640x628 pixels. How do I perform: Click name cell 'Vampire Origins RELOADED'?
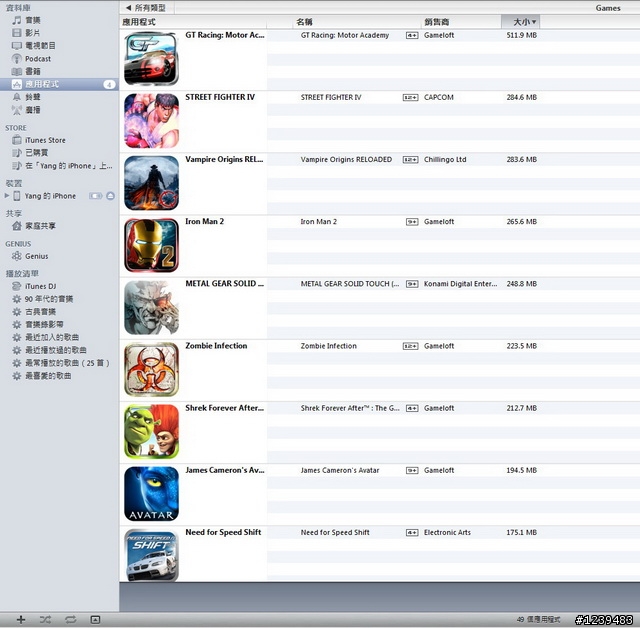(x=346, y=160)
